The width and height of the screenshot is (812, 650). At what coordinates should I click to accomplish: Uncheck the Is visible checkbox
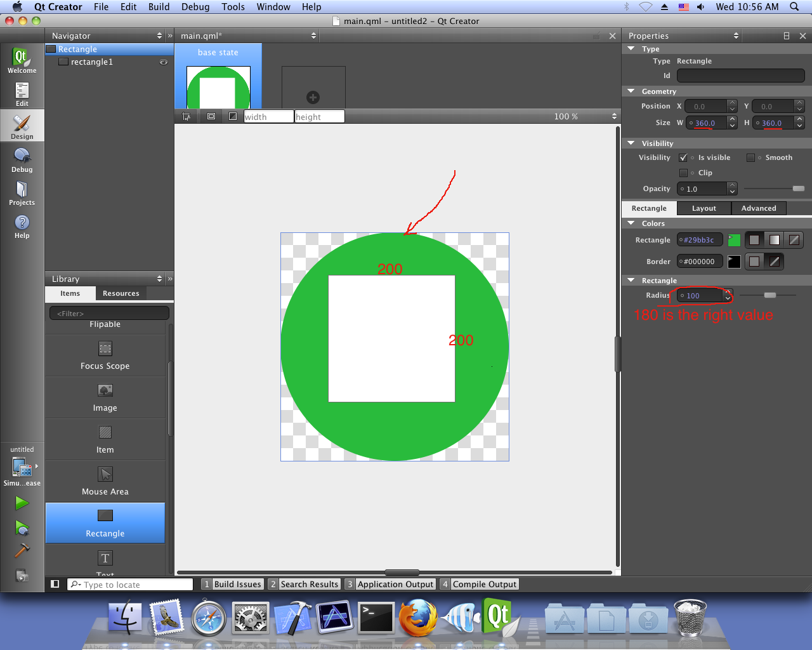tap(683, 157)
